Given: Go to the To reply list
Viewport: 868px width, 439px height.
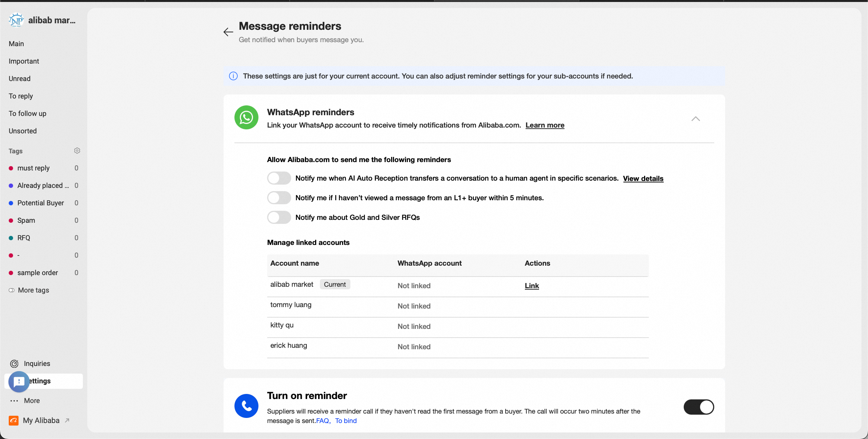Looking at the screenshot, I should point(21,96).
